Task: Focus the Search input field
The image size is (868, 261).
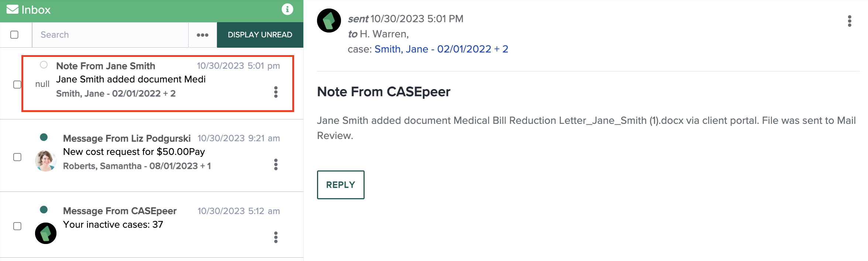Action: tap(110, 35)
